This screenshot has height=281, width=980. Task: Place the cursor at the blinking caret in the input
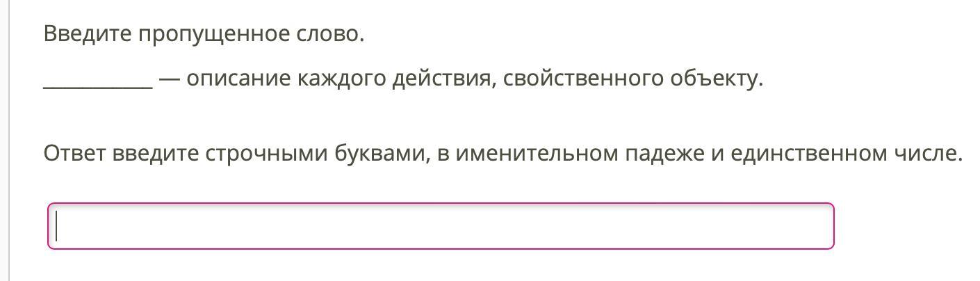57,226
